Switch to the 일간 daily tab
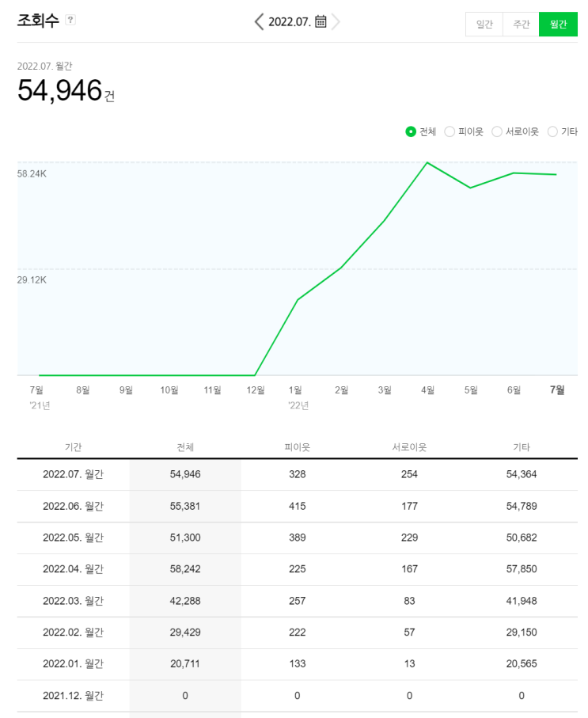This screenshot has width=588, height=718. [x=484, y=24]
